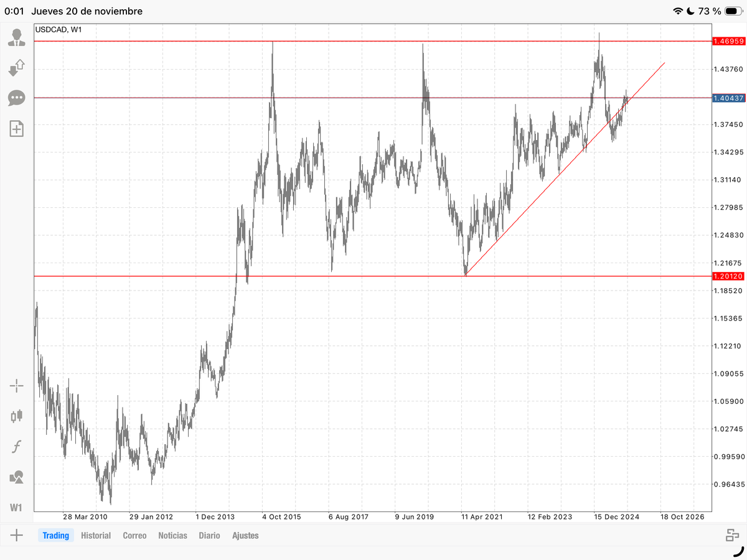Click the highlighted 1.40437 current price label
The width and height of the screenshot is (747, 560).
729,98
